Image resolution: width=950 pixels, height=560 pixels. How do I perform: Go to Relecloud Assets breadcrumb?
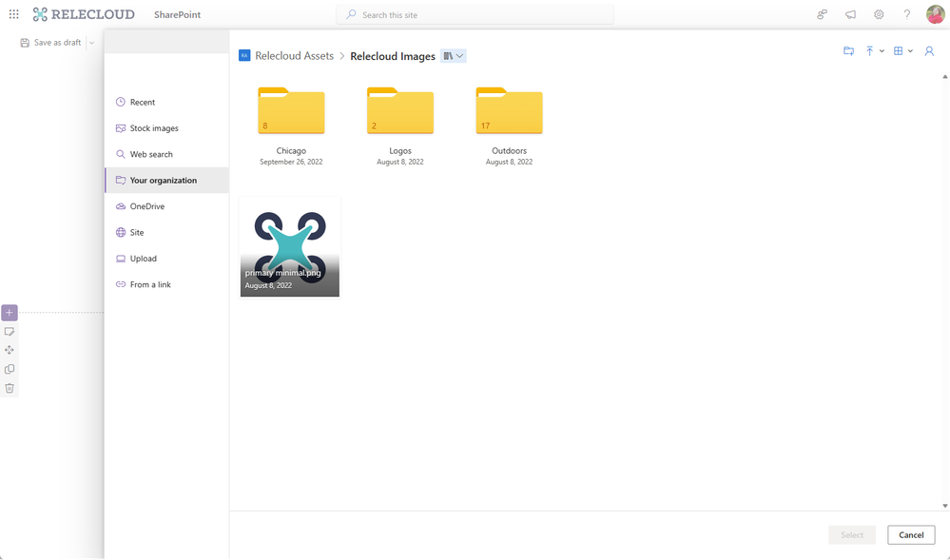tap(295, 56)
